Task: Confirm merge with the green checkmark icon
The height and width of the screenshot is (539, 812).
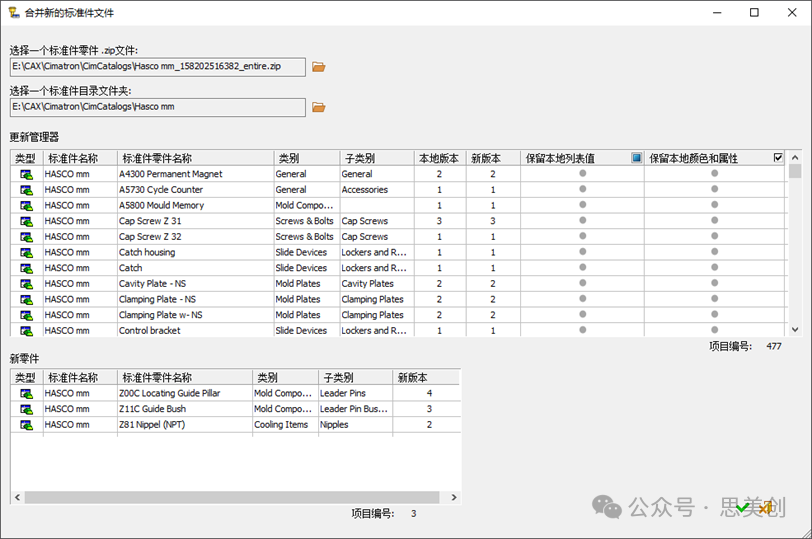Action: tap(744, 508)
